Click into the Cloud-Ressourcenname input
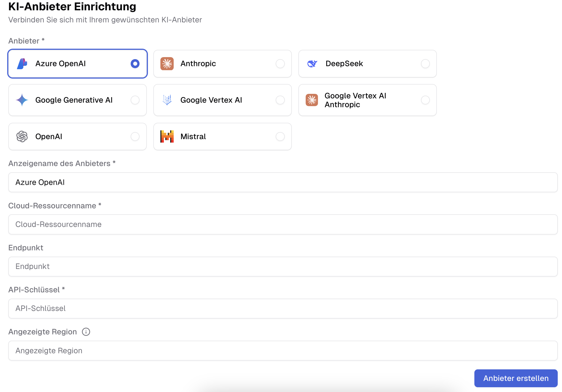 pos(283,224)
